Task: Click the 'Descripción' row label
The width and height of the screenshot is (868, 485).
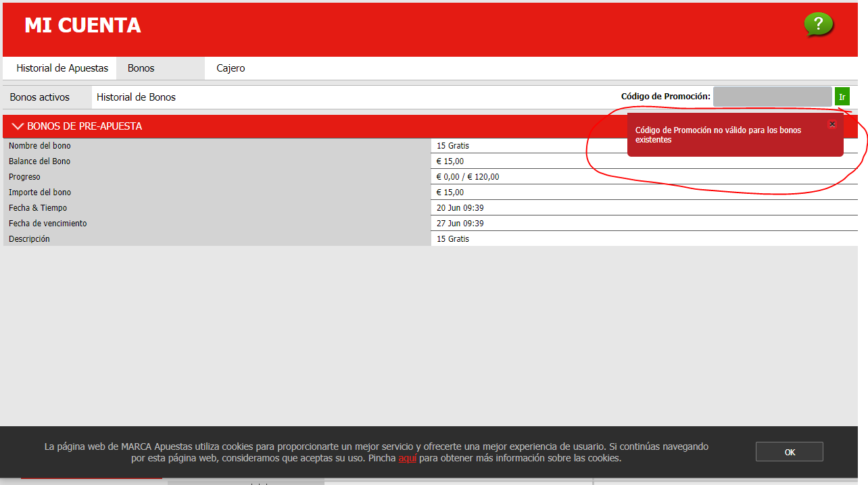Action: tap(29, 239)
